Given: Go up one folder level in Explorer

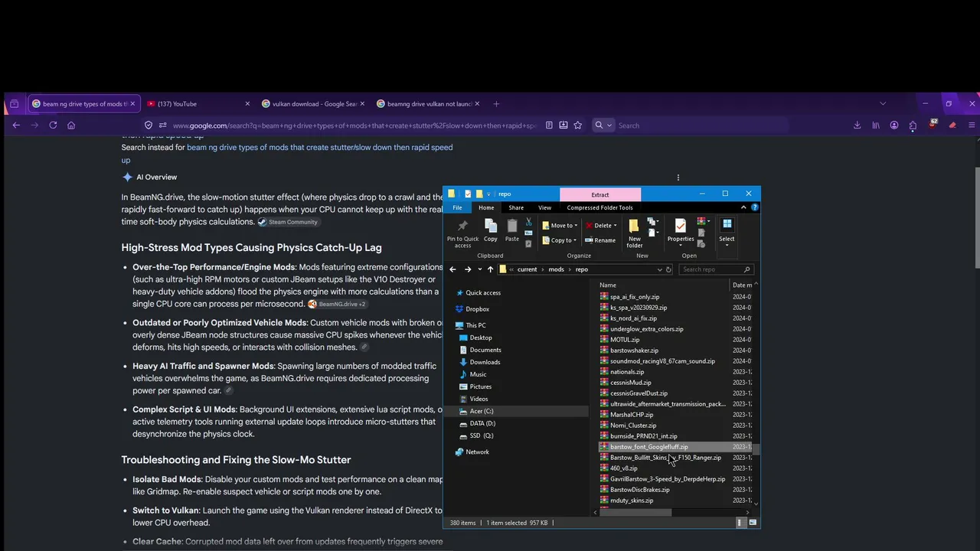Looking at the screenshot, I should click(x=491, y=269).
